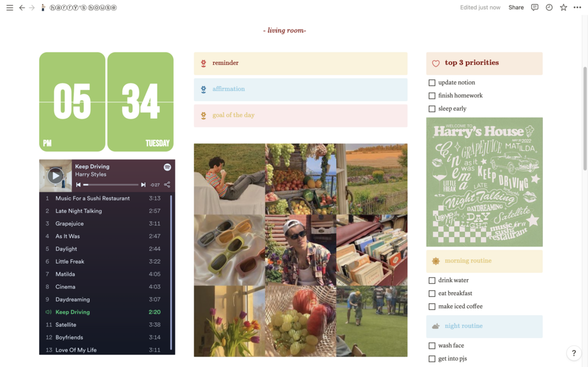Click the Share button
This screenshot has height=367, width=588.
(516, 8)
